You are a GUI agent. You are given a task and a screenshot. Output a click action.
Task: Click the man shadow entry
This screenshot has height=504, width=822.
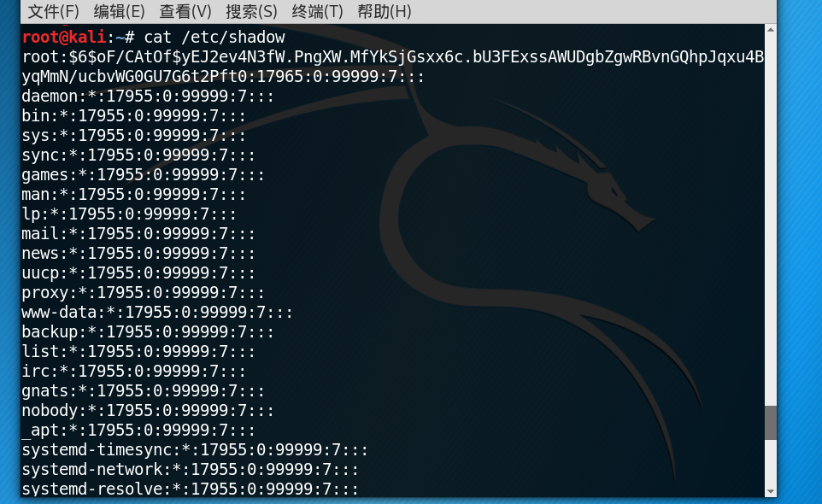pyautogui.click(x=133, y=195)
